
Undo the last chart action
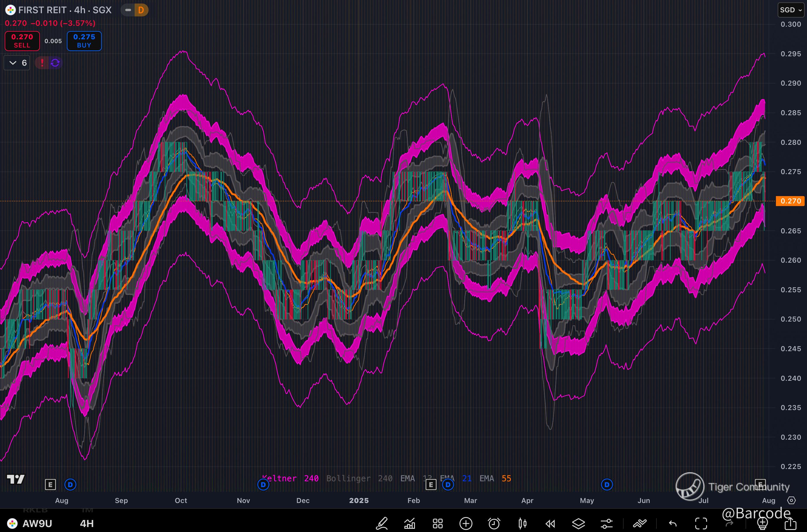[673, 523]
